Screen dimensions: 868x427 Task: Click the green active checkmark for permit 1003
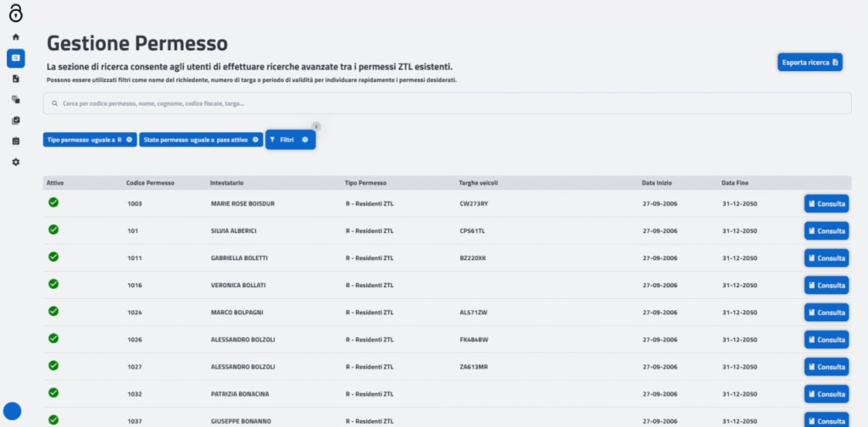(x=53, y=202)
